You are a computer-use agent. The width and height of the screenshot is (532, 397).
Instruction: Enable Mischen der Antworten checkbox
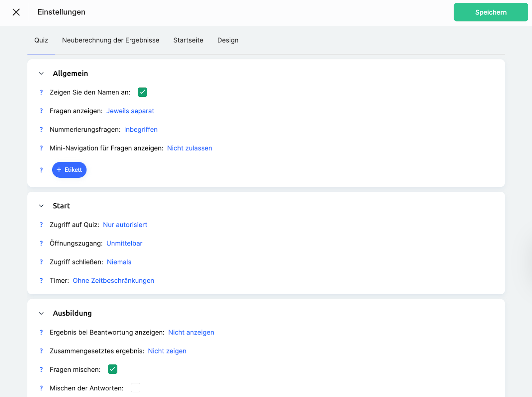click(x=136, y=388)
